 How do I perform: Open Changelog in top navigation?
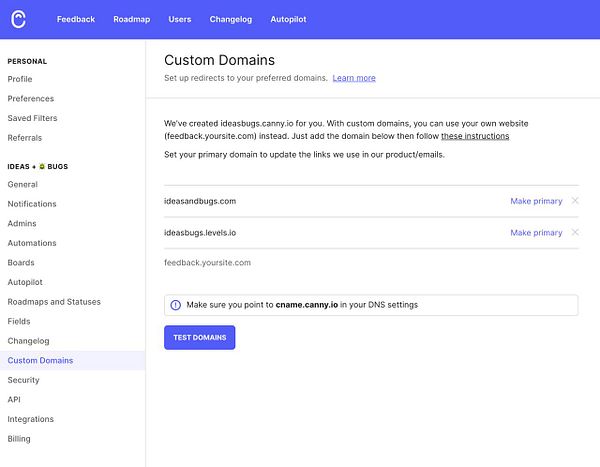(231, 19)
